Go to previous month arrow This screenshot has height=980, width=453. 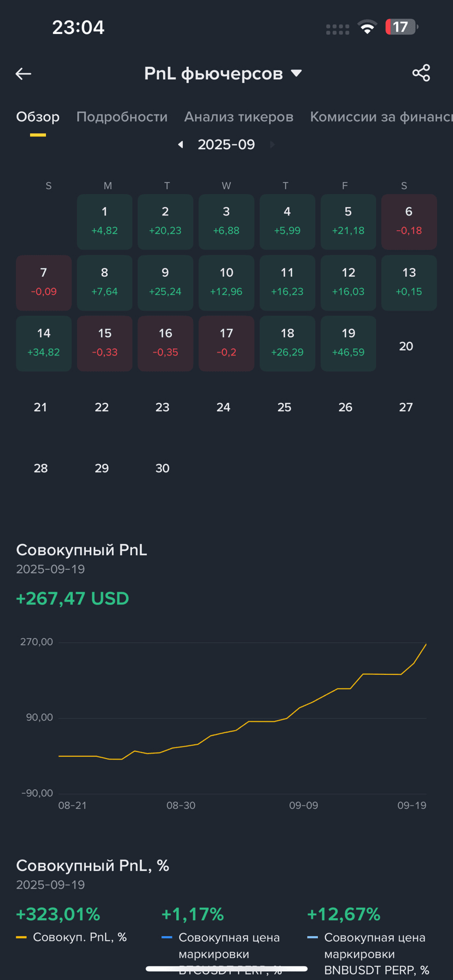pyautogui.click(x=181, y=145)
